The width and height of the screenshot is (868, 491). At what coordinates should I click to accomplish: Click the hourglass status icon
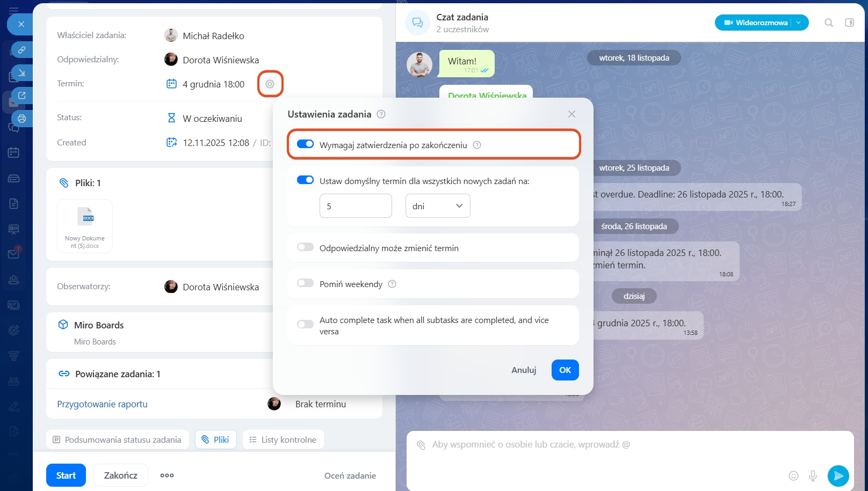pos(171,118)
